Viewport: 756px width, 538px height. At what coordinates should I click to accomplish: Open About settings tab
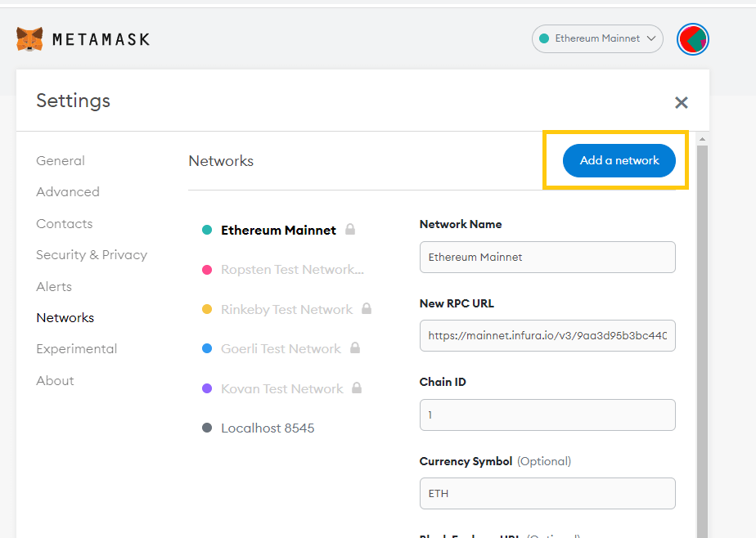coord(55,380)
